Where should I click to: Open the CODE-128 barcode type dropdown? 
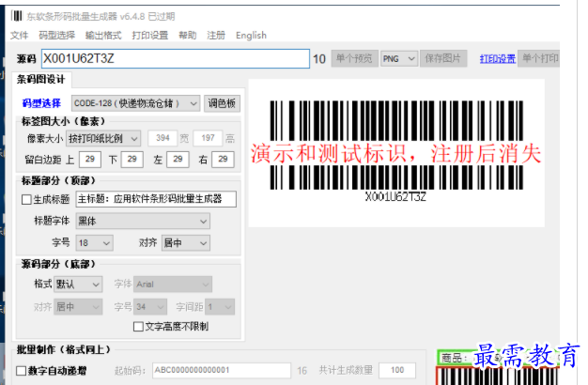(x=135, y=103)
